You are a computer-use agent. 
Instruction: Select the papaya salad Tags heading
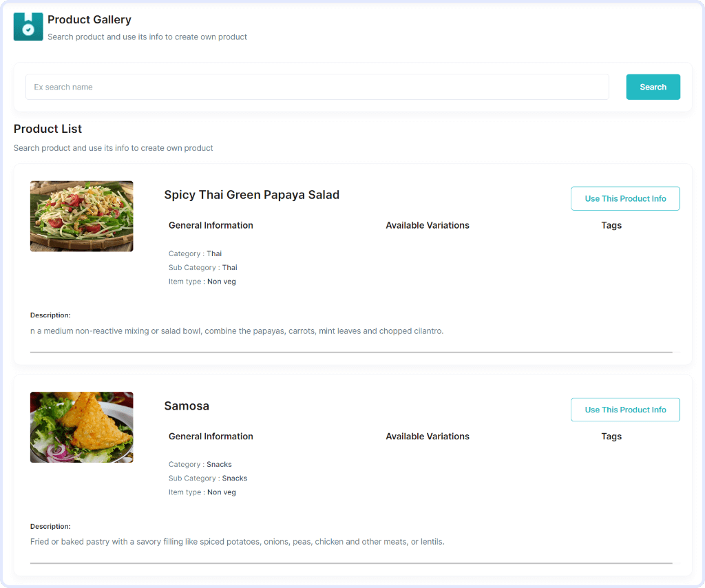(x=611, y=225)
